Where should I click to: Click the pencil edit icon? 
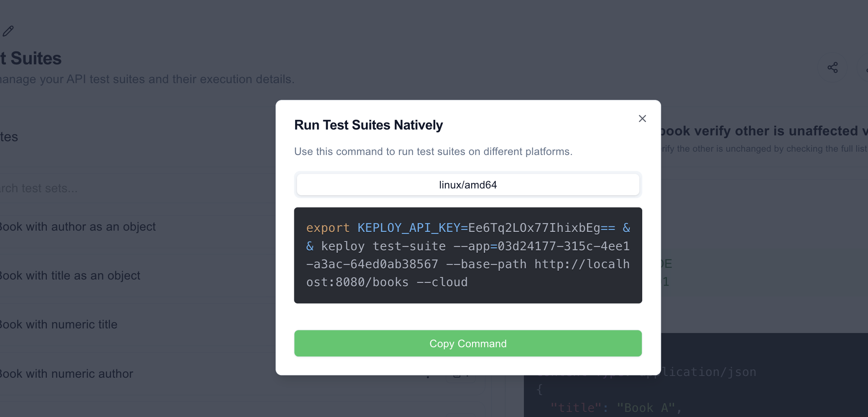pos(8,31)
